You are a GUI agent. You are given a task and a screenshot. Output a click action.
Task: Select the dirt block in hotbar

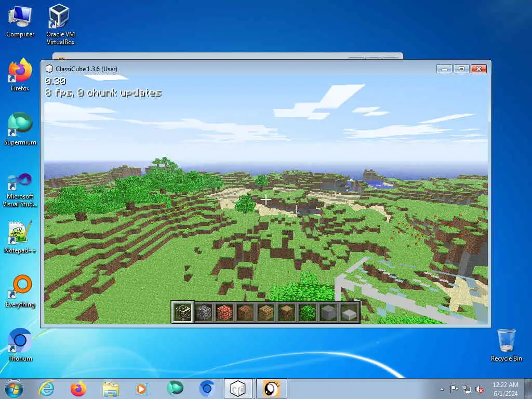(x=245, y=312)
